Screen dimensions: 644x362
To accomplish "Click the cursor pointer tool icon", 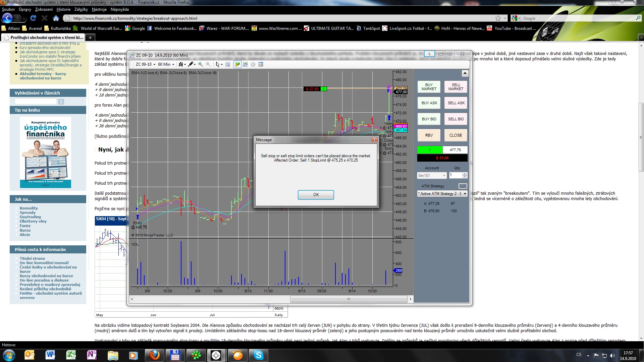I will pyautogui.click(x=218, y=64).
